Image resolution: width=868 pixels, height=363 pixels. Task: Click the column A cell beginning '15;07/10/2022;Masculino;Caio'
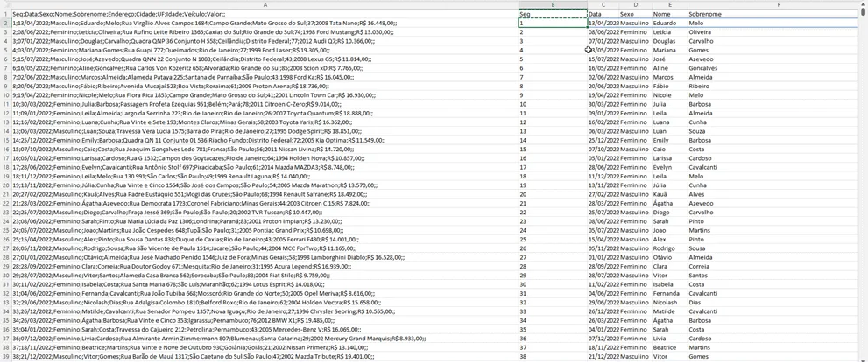pos(265,150)
